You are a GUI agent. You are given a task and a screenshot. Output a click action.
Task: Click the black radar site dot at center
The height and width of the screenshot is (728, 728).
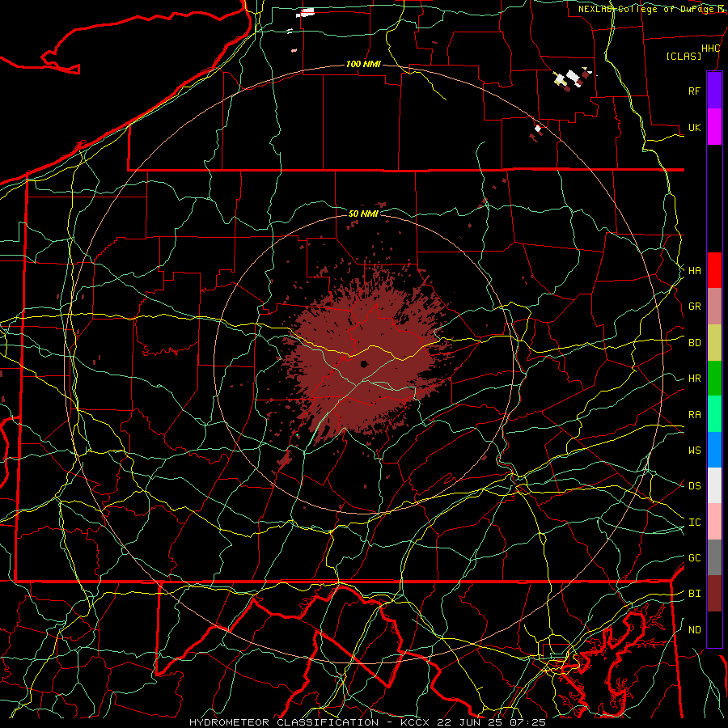point(365,364)
